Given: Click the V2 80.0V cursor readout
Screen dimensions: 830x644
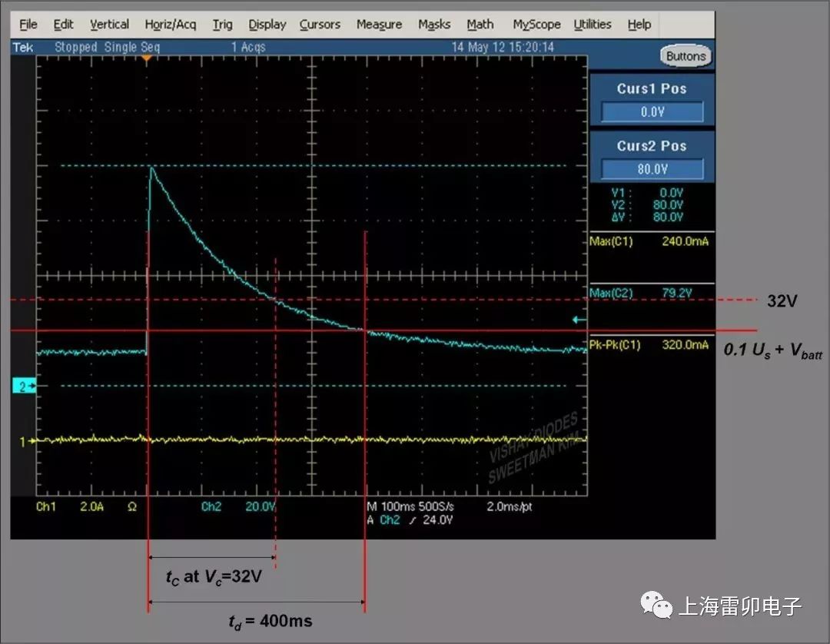Looking at the screenshot, I should coord(647,204).
